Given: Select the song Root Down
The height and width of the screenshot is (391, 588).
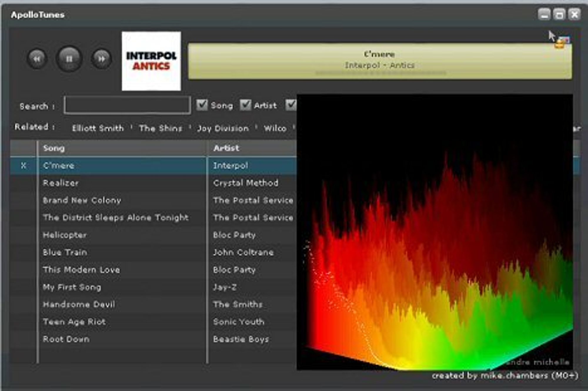Looking at the screenshot, I should 66,339.
